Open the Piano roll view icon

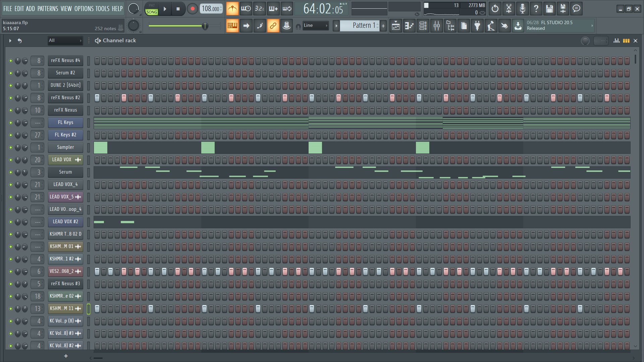click(409, 26)
